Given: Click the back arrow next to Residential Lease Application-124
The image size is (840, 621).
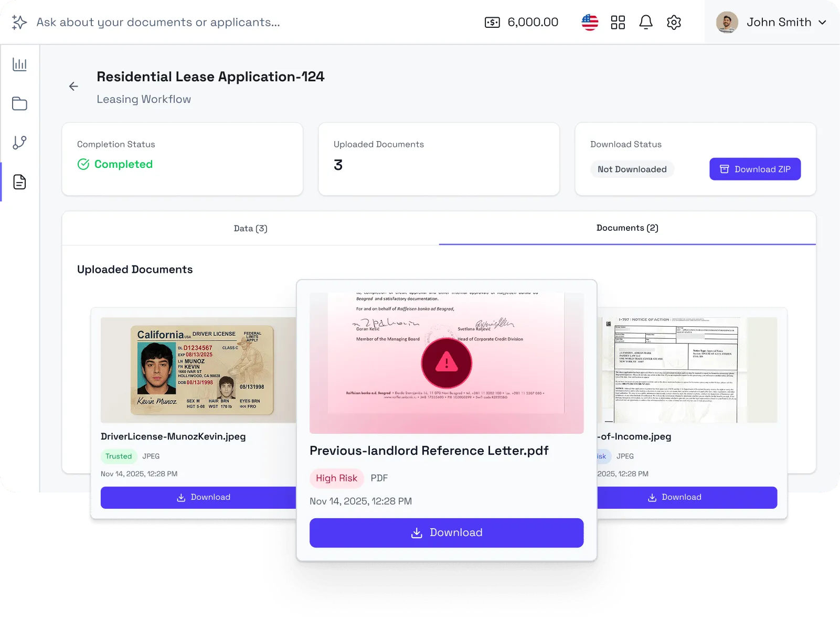Looking at the screenshot, I should pyautogui.click(x=73, y=86).
